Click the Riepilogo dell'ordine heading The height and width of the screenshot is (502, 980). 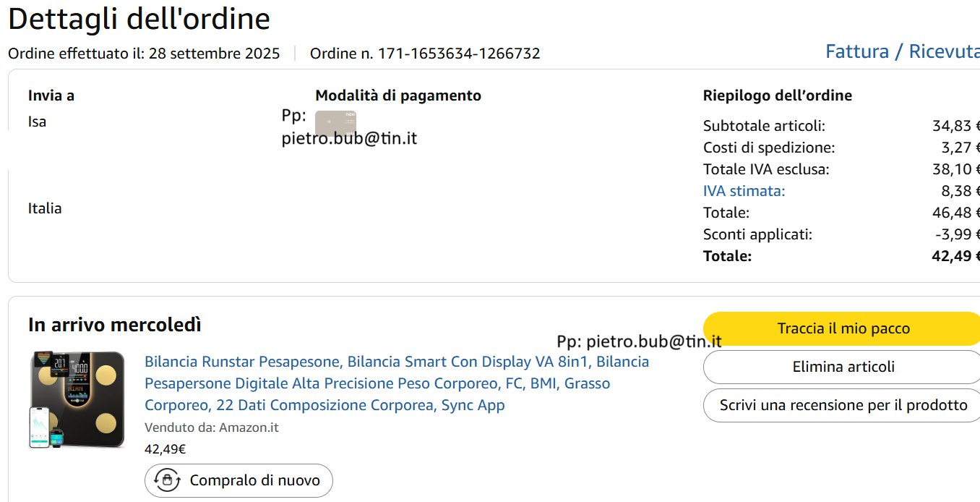pyautogui.click(x=777, y=95)
